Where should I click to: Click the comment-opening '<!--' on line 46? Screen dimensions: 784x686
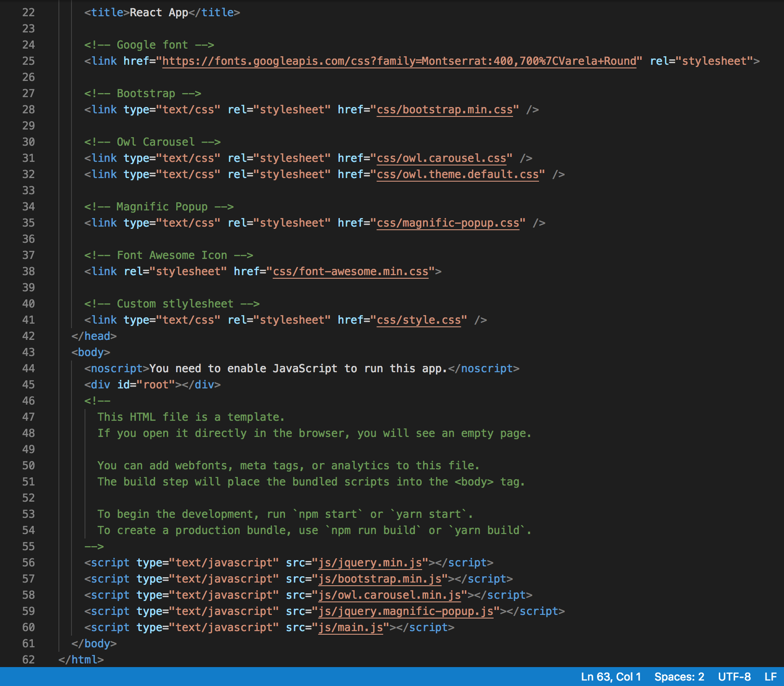point(97,400)
